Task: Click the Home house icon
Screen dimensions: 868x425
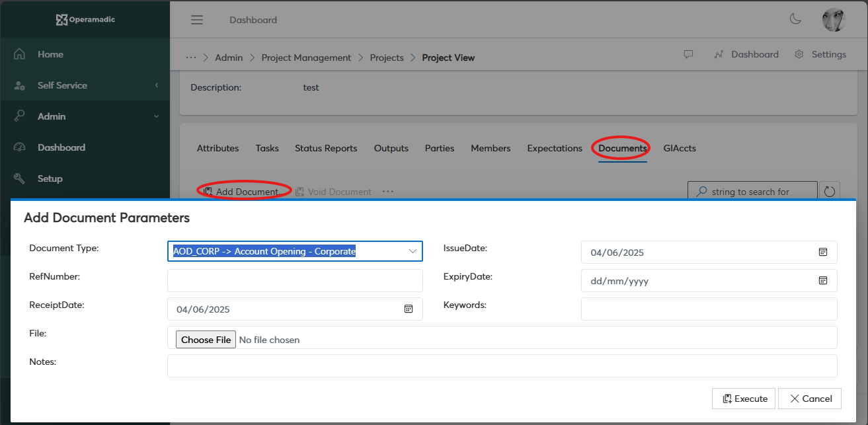Action: (x=20, y=54)
